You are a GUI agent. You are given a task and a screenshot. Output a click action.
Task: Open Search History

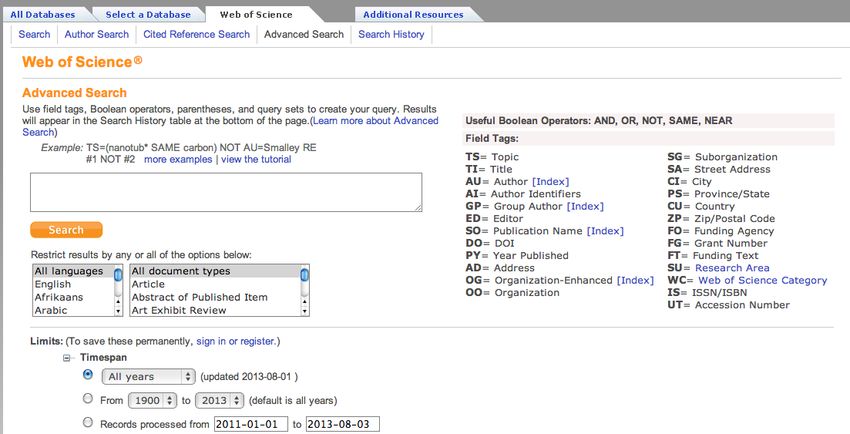(391, 34)
